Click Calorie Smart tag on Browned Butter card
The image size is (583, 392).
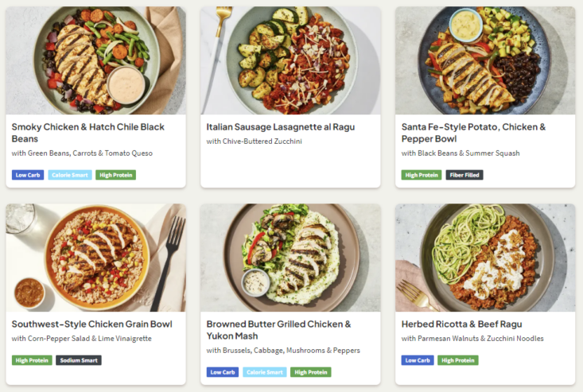coord(265,372)
